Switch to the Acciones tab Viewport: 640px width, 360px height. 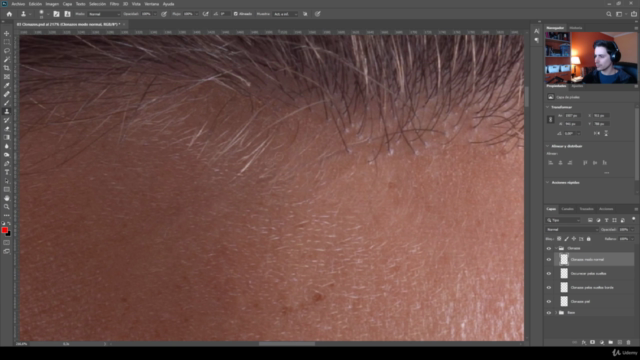[x=606, y=209]
